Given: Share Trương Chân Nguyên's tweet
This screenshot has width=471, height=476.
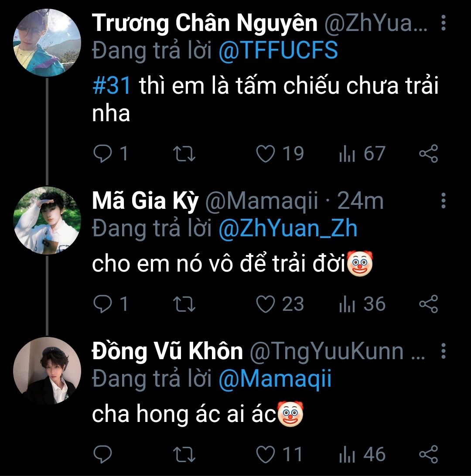Looking at the screenshot, I should pos(428,154).
